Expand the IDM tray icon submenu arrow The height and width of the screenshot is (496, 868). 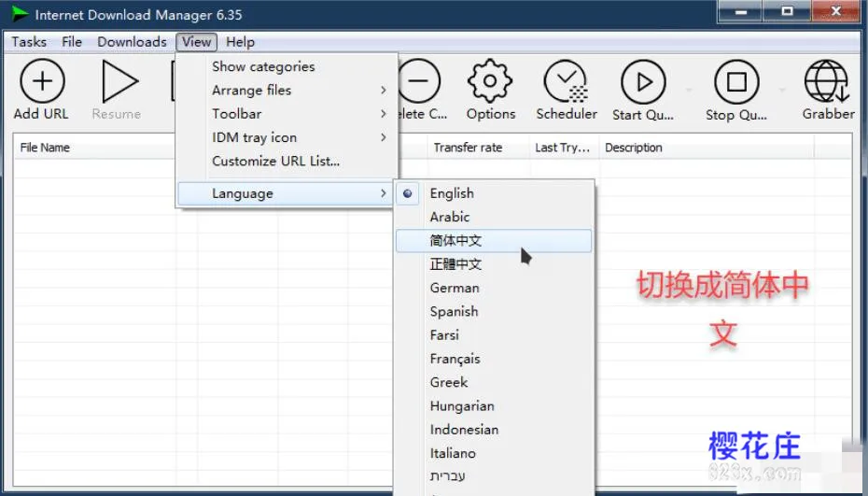pyautogui.click(x=383, y=137)
